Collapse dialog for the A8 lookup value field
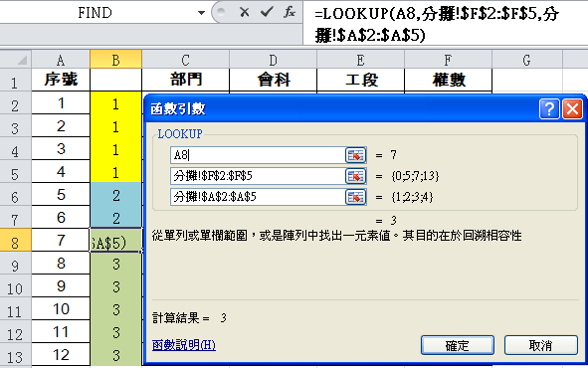 (x=355, y=155)
